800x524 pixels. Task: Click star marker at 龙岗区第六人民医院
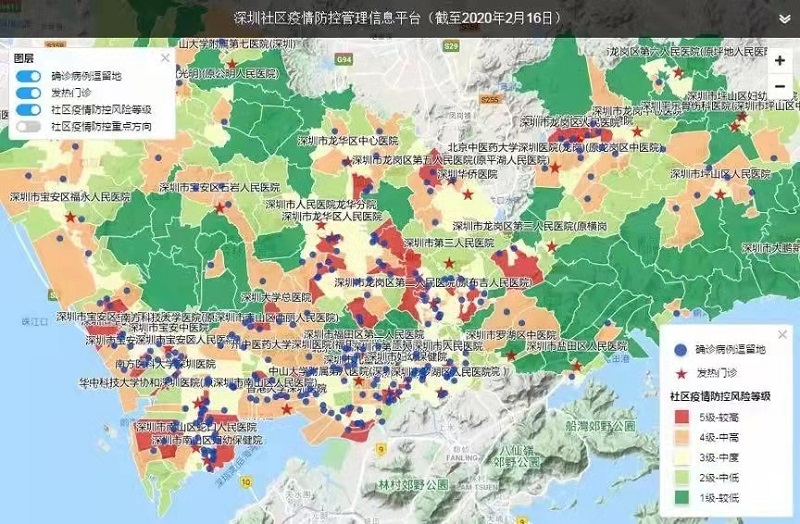[x=678, y=73]
